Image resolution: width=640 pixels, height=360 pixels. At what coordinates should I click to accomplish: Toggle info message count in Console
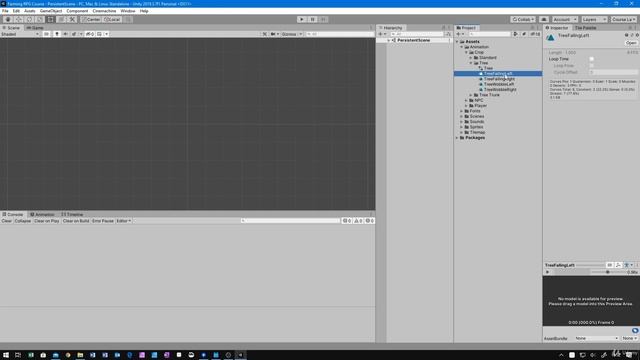347,221
